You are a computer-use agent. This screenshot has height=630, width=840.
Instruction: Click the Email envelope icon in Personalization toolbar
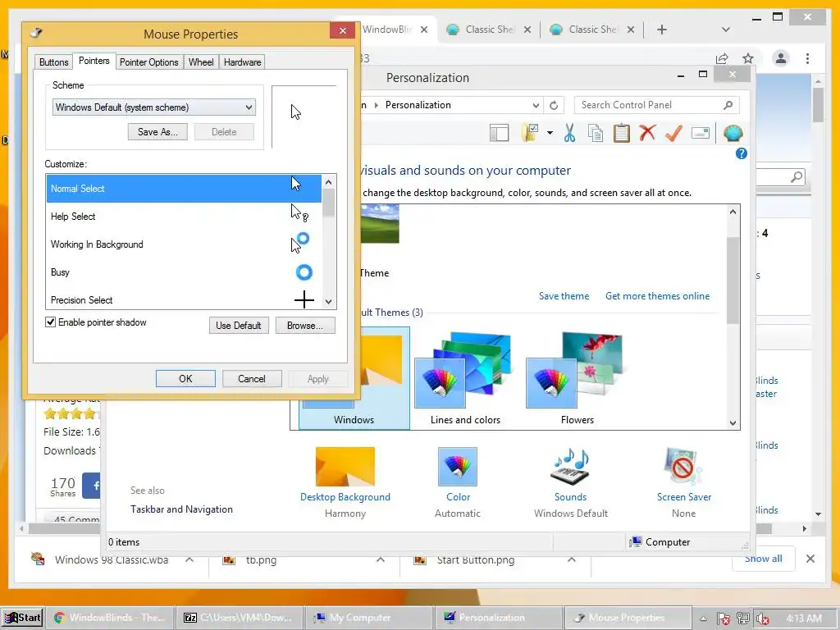point(701,132)
